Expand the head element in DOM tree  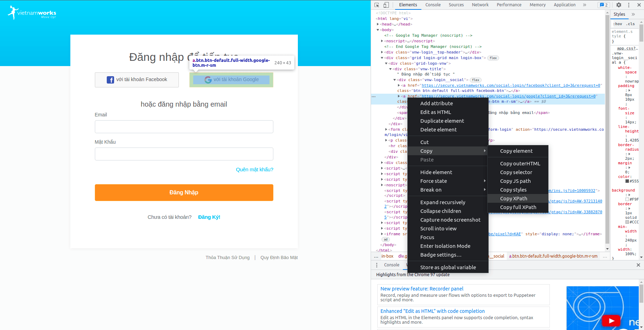[378, 24]
